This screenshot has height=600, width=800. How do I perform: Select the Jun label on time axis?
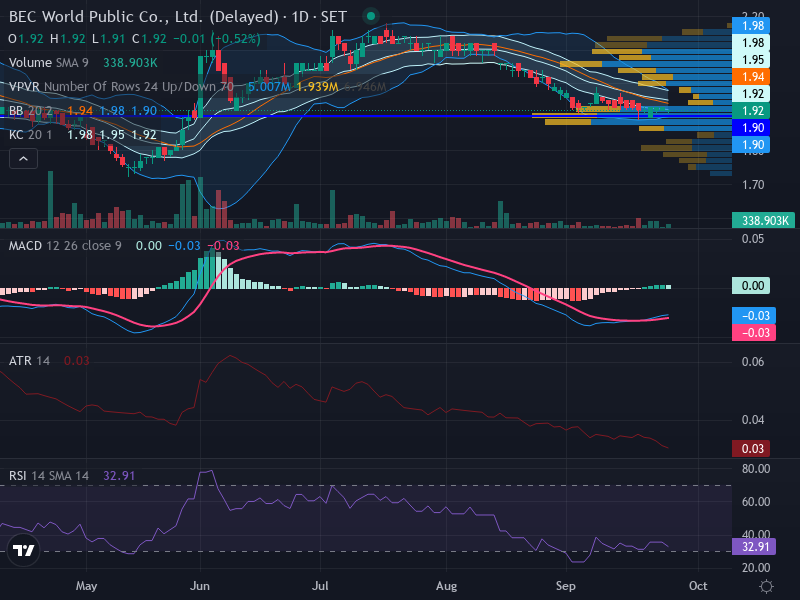(199, 586)
